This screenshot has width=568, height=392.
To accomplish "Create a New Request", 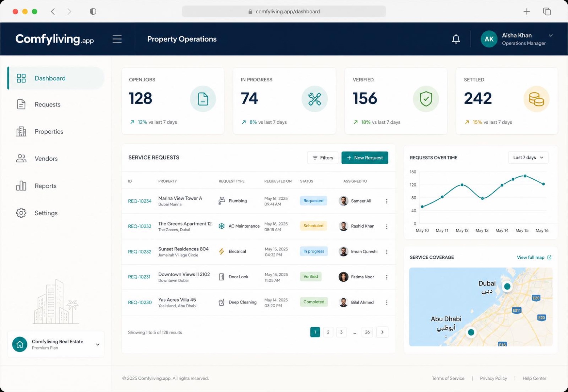I will tap(365, 158).
